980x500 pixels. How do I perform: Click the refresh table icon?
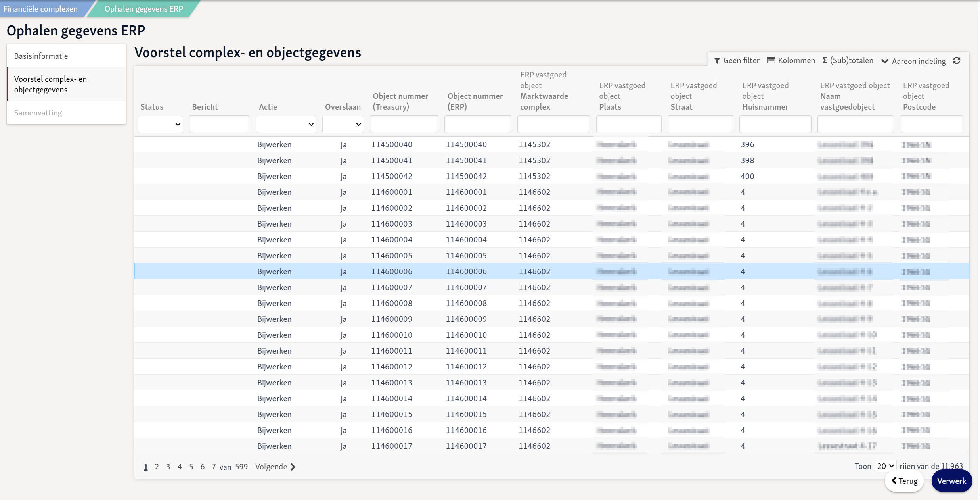[957, 61]
